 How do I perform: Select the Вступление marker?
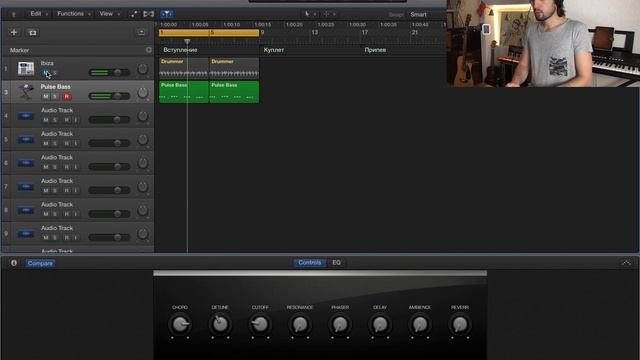[180, 50]
